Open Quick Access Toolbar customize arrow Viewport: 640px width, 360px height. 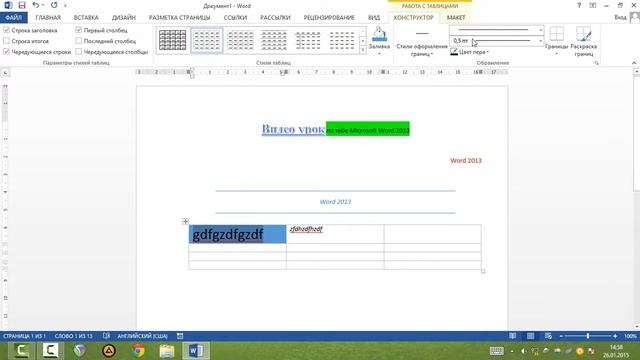(65, 6)
